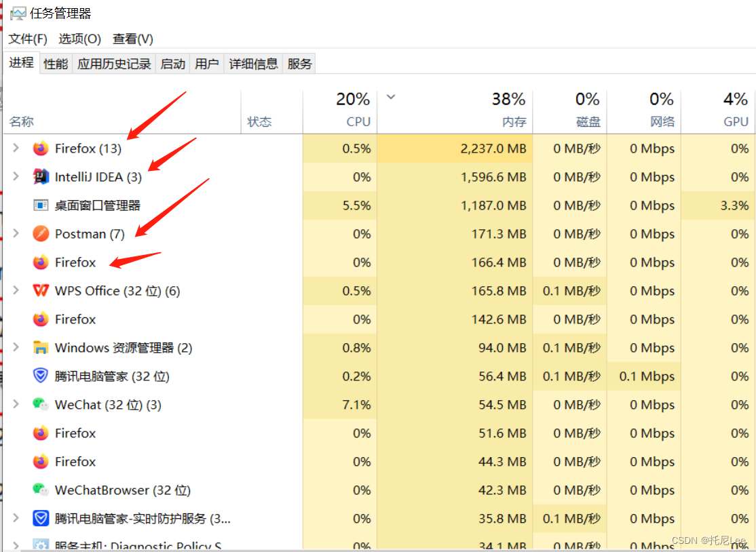Click the Task Manager title bar icon
756x552 pixels.
[x=18, y=13]
